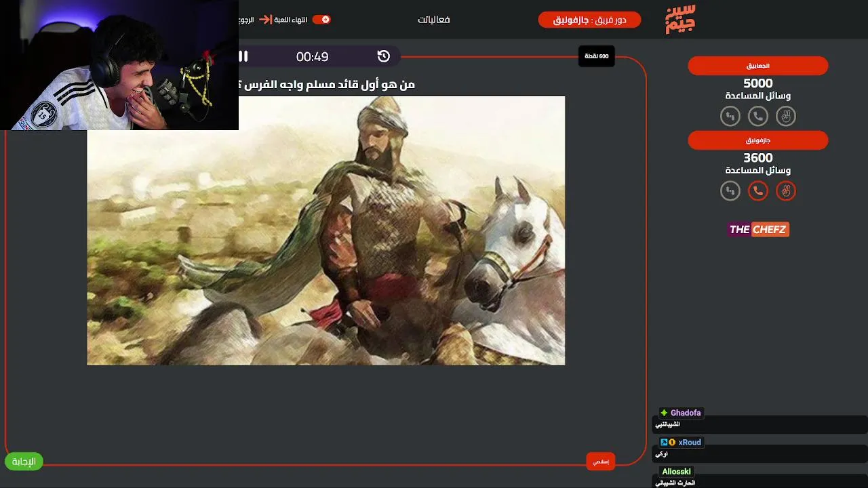The width and height of the screenshot is (868, 488).
Task: Click the streamer webcam overlay
Action: pos(119,65)
